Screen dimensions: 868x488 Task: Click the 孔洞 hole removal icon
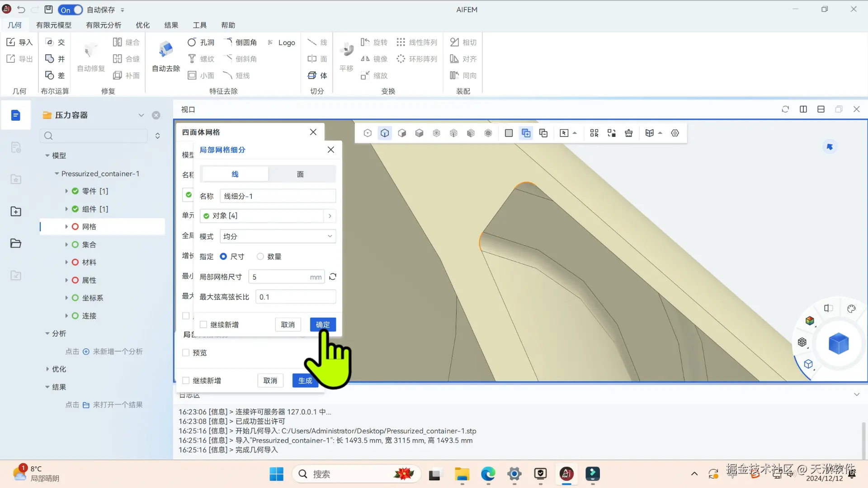point(192,42)
